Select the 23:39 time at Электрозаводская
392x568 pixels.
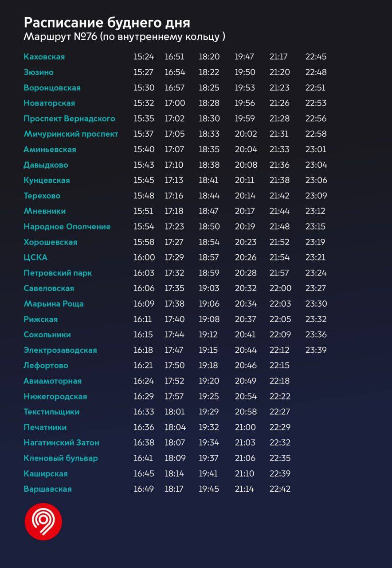(x=316, y=350)
